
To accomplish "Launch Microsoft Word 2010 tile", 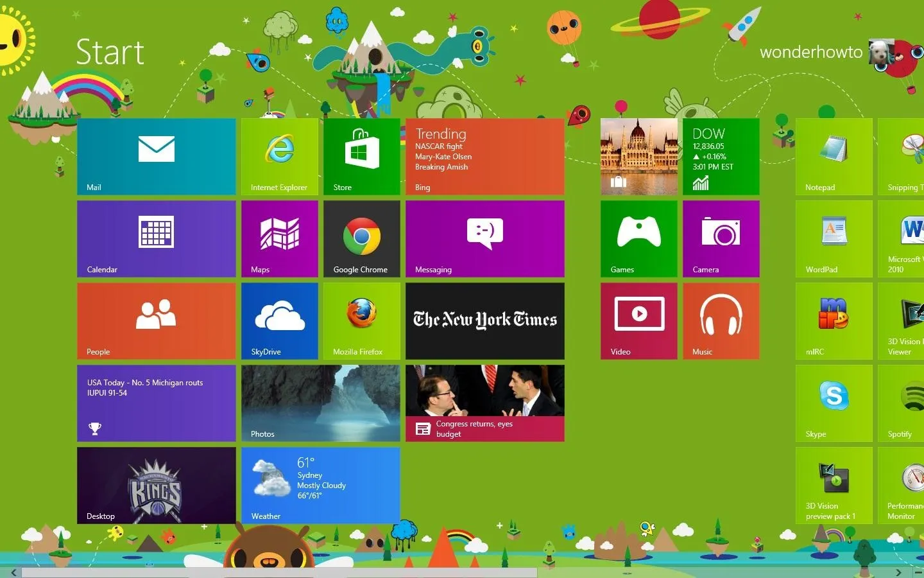I will pyautogui.click(x=901, y=239).
